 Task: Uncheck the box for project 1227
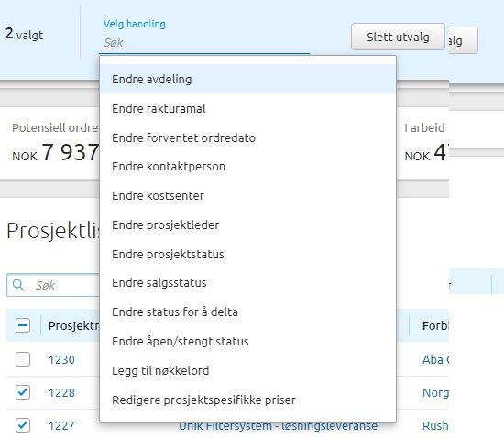point(23,425)
